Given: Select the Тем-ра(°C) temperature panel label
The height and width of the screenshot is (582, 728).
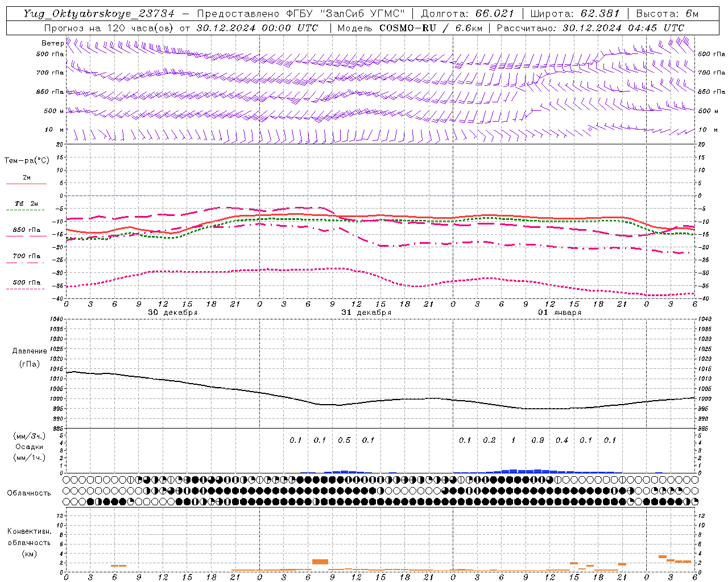Looking at the screenshot, I should click(27, 161).
